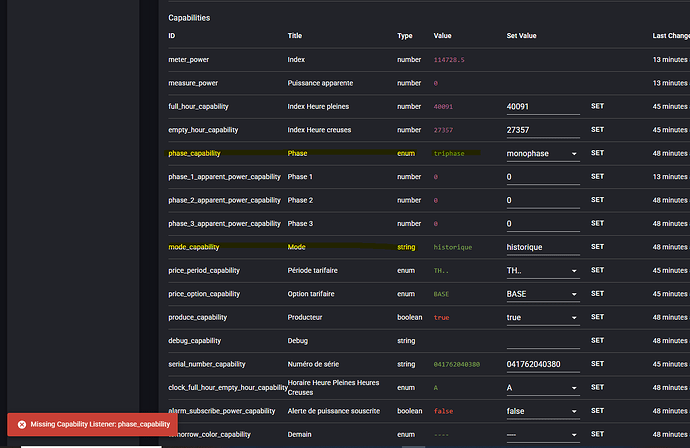Click the Type column header
Viewport: 690px width, 448px height.
tap(404, 36)
